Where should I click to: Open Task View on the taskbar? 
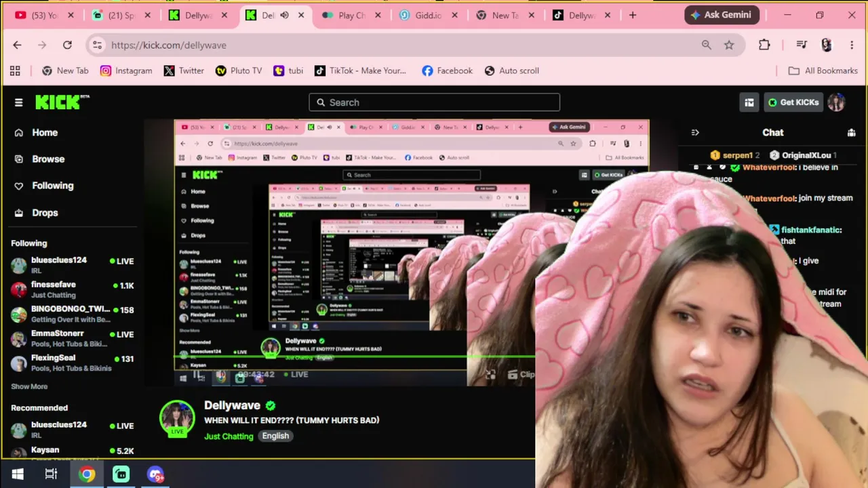click(52, 474)
